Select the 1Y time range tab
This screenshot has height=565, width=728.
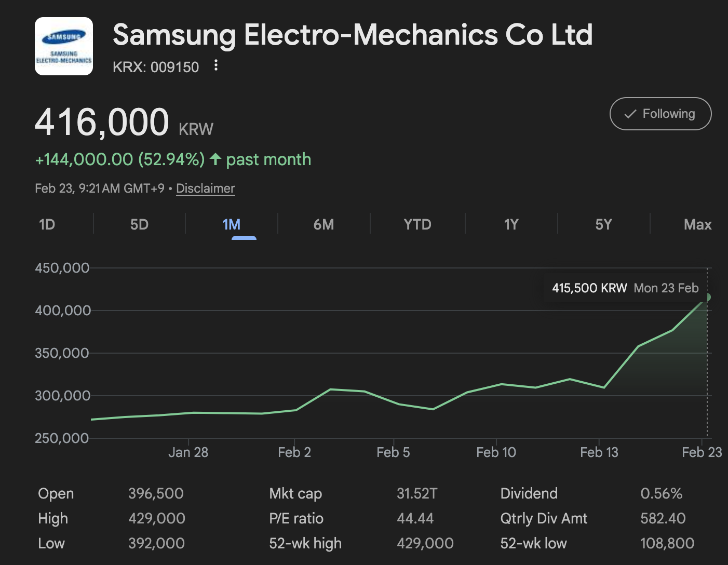(511, 224)
